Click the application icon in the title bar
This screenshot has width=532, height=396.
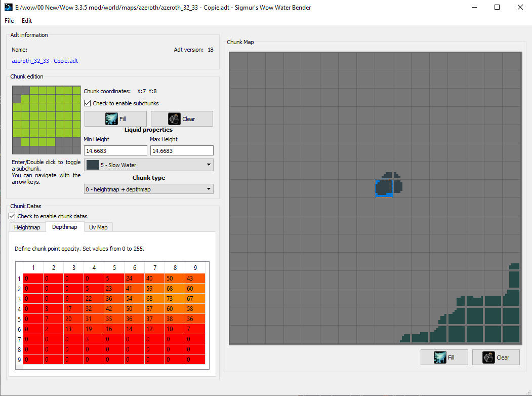click(8, 7)
